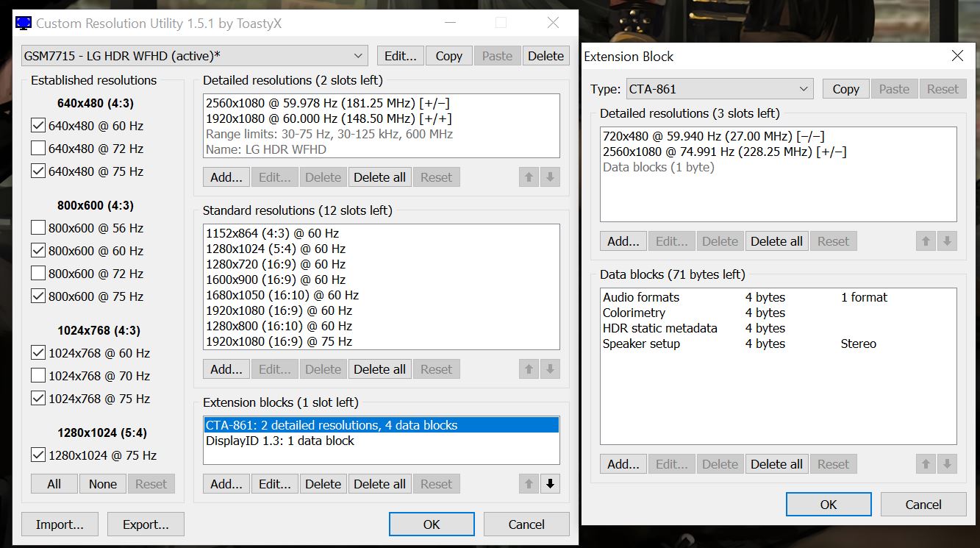Click the CRU monitor icon in title bar
Viewport: 980px width, 548px height.
pos(24,23)
